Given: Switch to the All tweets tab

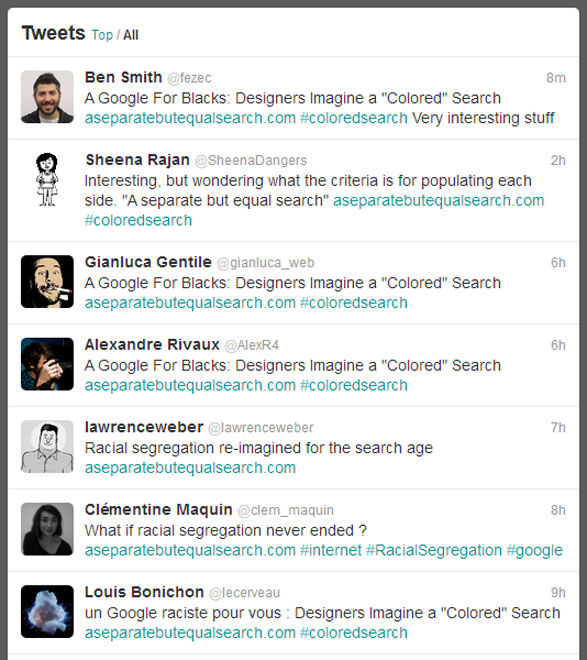Looking at the screenshot, I should point(131,35).
